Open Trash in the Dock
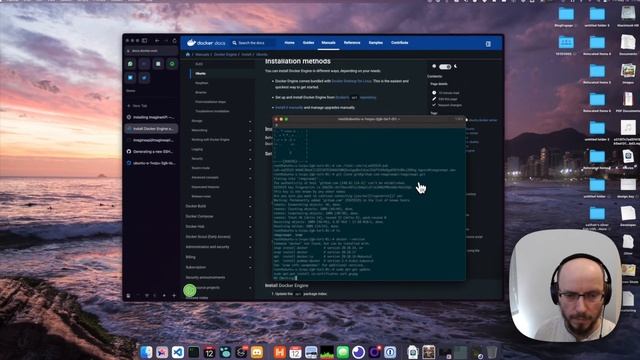The image size is (640, 360). coord(492,352)
